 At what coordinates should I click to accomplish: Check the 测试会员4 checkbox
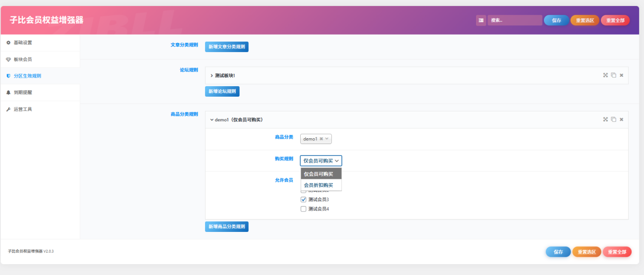(304, 209)
